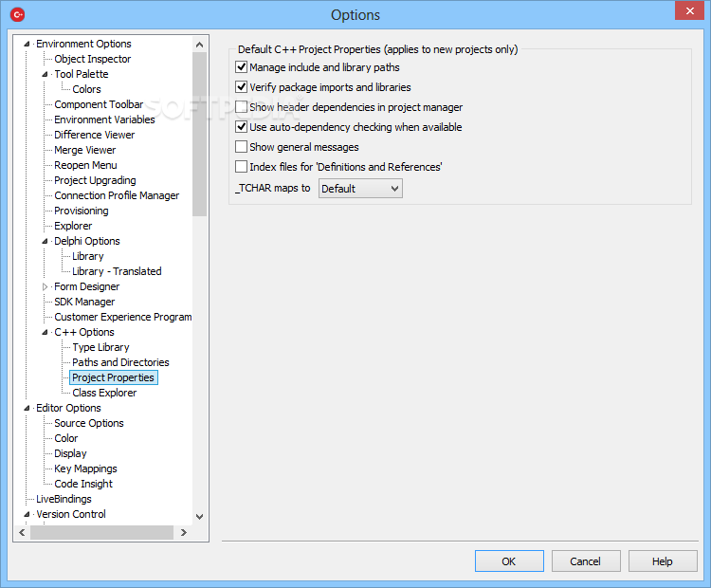Expand the Form Designer node
The image size is (711, 588).
point(45,286)
